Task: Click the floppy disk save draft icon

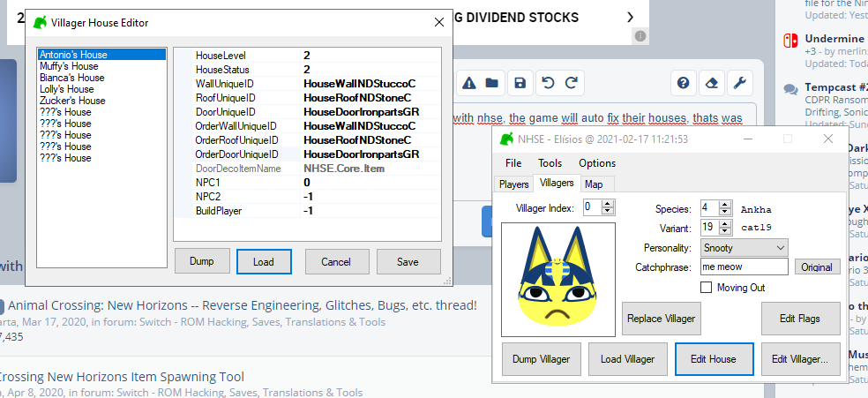Action: pos(520,83)
